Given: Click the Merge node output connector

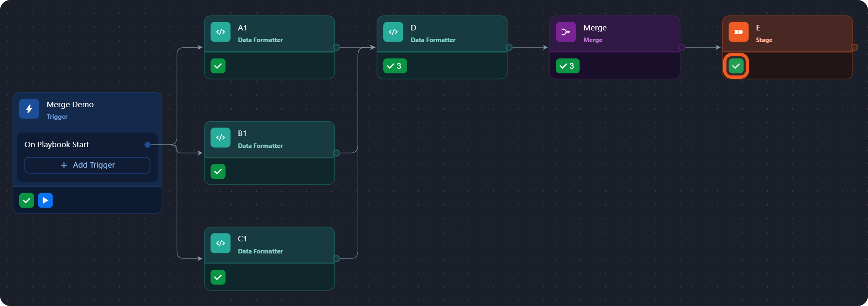Looking at the screenshot, I should point(682,48).
